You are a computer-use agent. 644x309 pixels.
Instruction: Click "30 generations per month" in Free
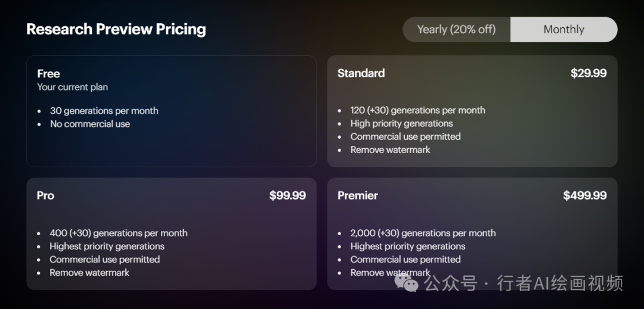click(104, 111)
